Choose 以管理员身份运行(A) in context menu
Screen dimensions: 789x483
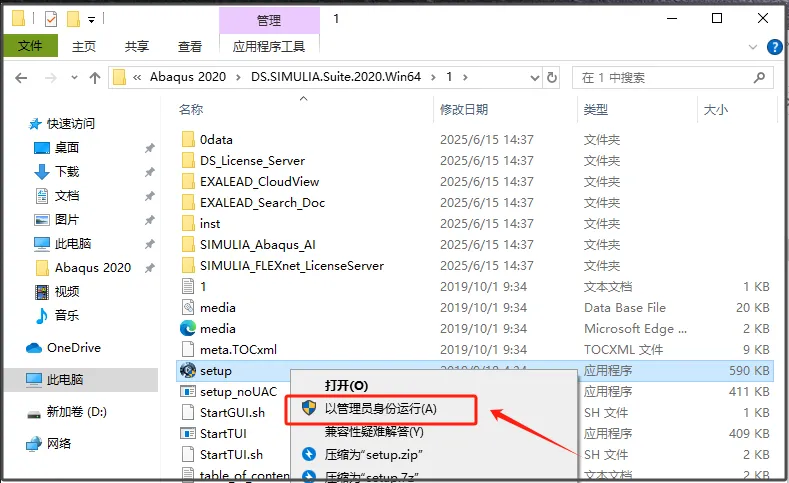click(381, 409)
